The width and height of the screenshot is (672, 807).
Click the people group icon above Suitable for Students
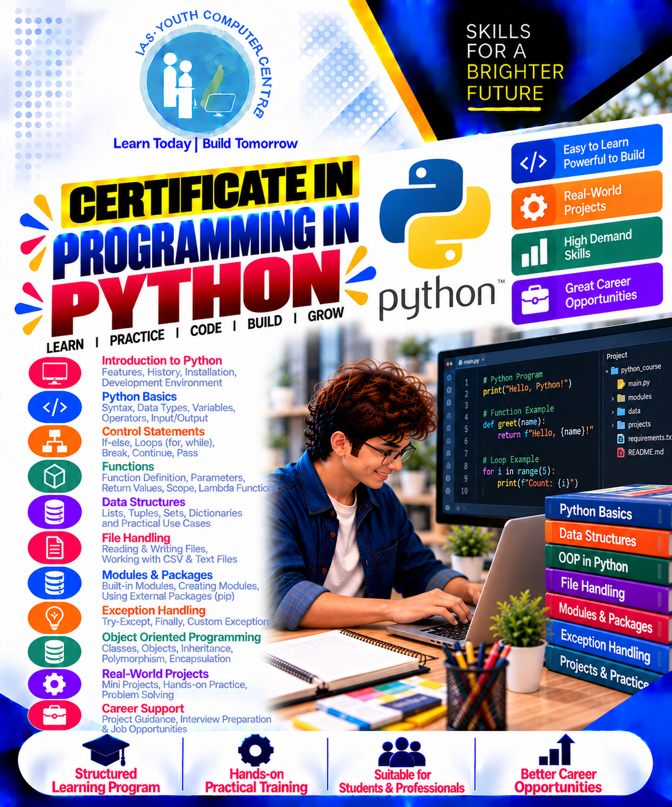click(x=402, y=752)
